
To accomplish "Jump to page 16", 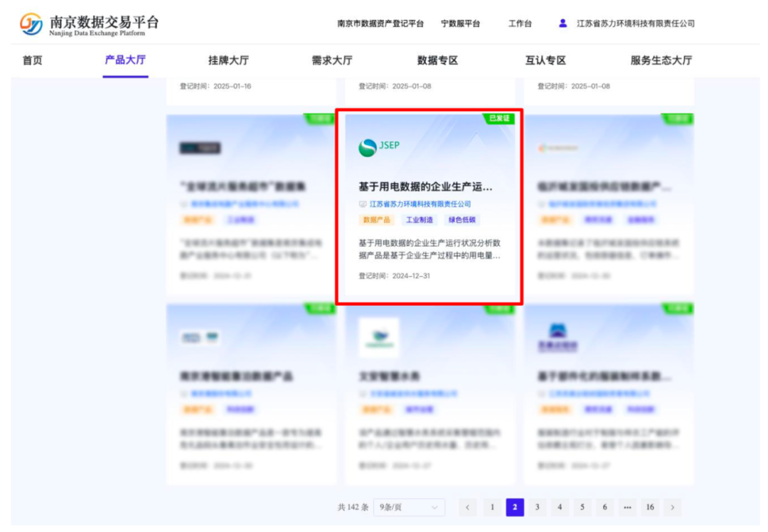I will point(650,507).
